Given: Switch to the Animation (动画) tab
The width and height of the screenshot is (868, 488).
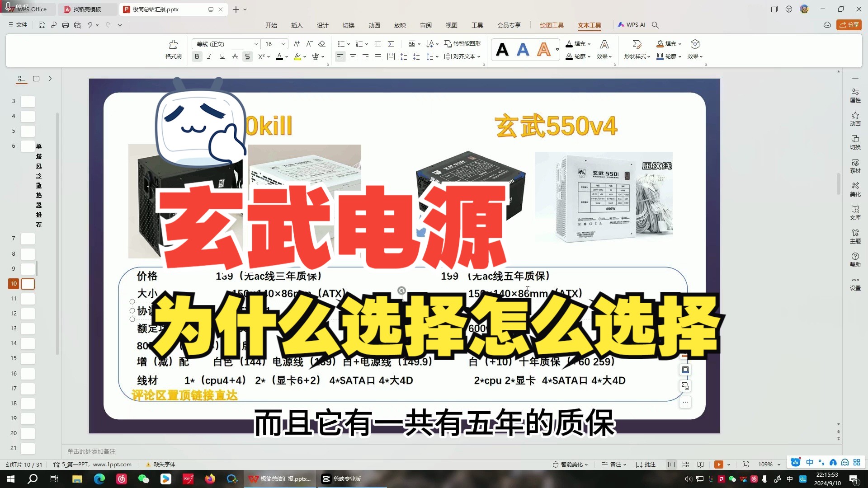Looking at the screenshot, I should 374,25.
